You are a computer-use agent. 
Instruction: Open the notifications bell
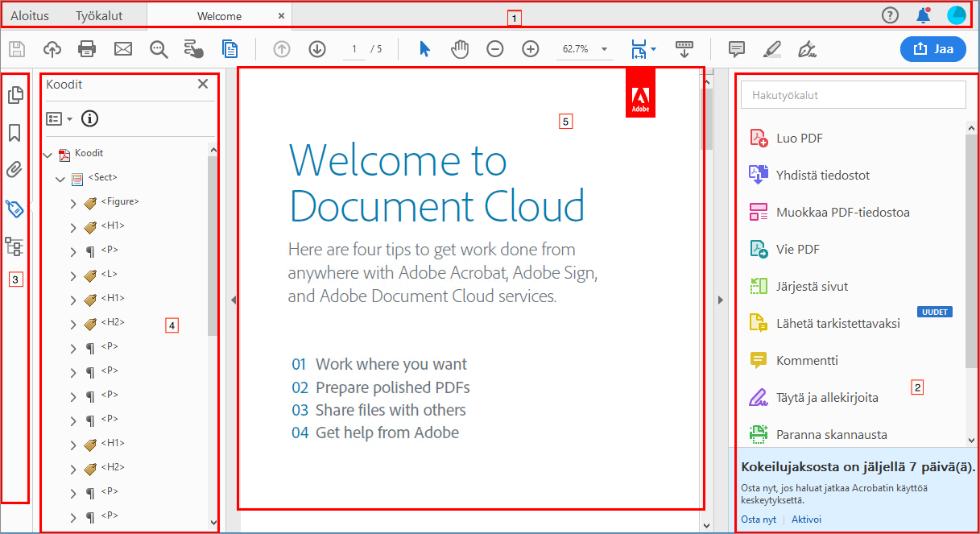[924, 15]
